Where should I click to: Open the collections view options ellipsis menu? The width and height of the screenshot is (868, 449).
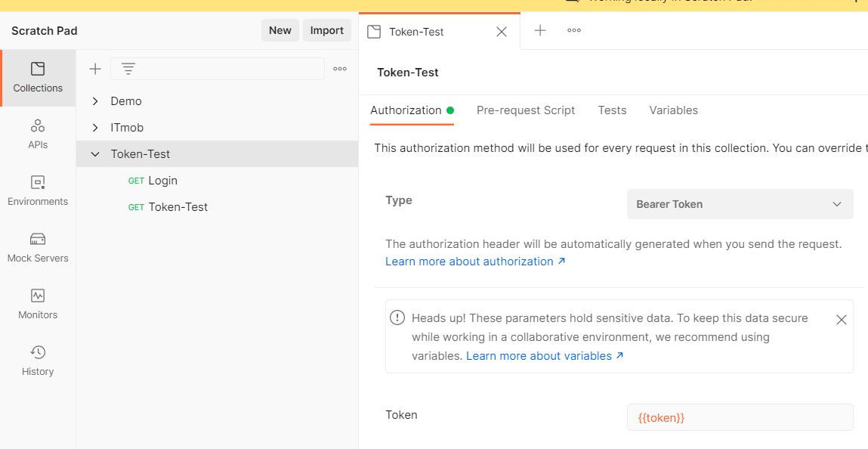click(x=340, y=69)
